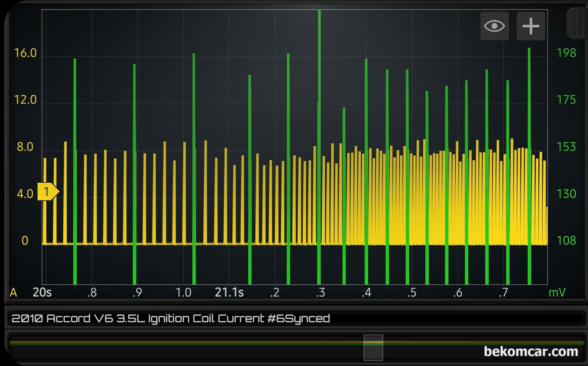Viewport: 588px width, 366px height.
Task: Click the 108 mV scale label
Action: pyautogui.click(x=566, y=241)
